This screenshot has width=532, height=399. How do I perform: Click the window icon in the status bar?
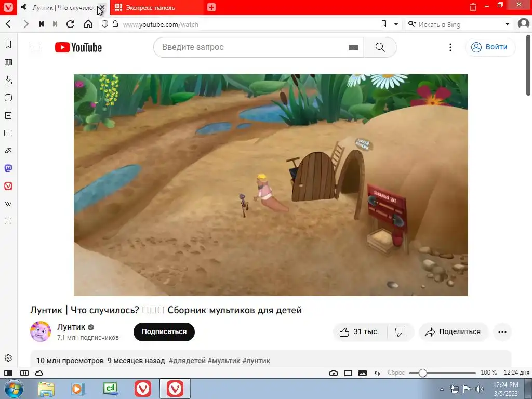(348, 373)
